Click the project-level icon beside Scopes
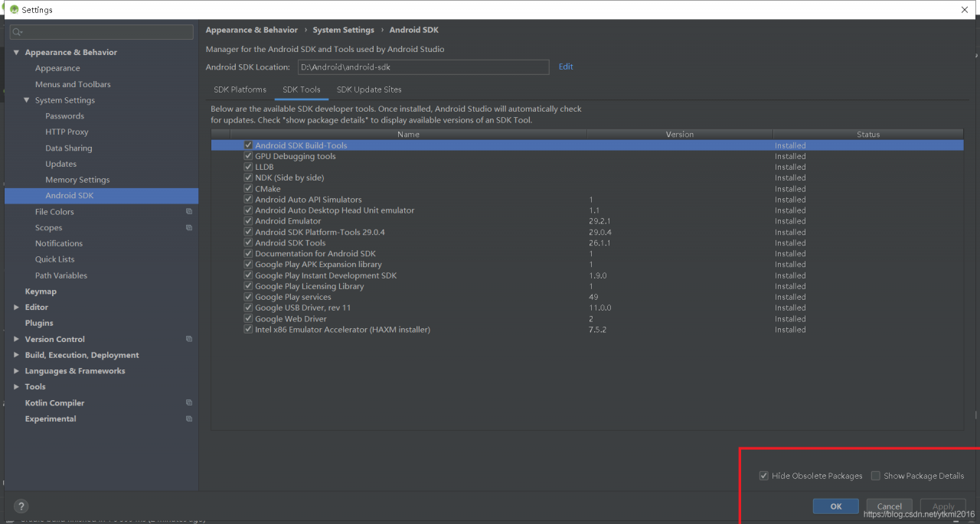Viewport: 980px width, 524px height. [189, 228]
